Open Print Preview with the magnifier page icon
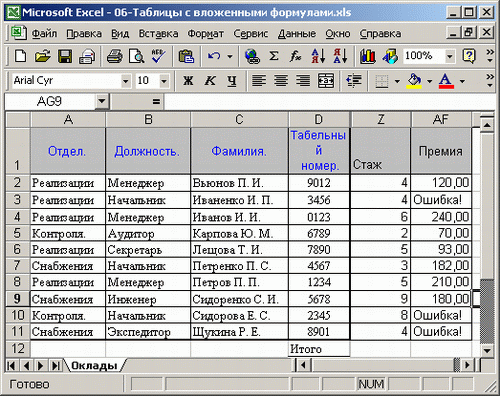The height and width of the screenshot is (396, 500). point(136,56)
